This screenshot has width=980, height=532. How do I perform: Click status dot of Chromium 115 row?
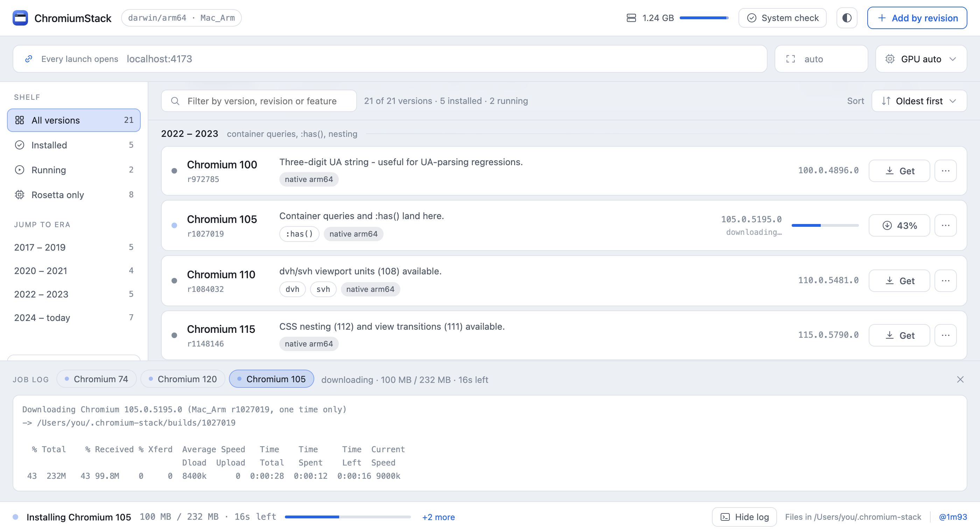point(174,336)
